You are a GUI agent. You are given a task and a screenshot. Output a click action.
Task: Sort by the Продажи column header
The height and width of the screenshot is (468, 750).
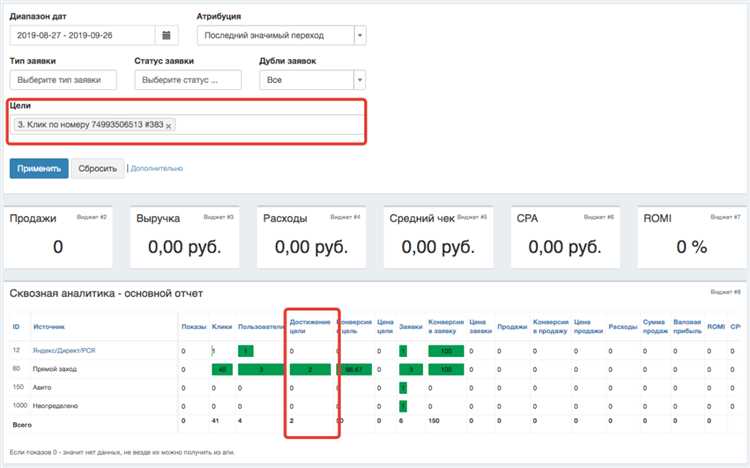click(x=512, y=327)
